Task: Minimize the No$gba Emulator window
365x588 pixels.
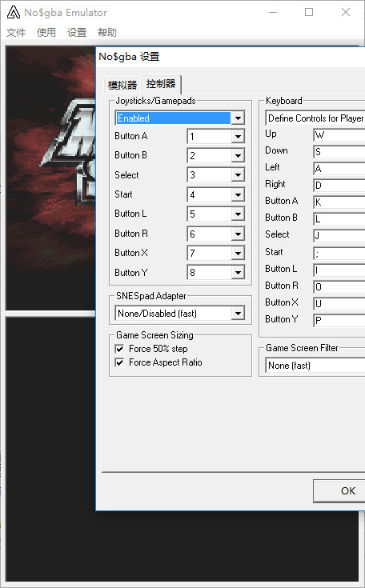Action: coord(273,12)
